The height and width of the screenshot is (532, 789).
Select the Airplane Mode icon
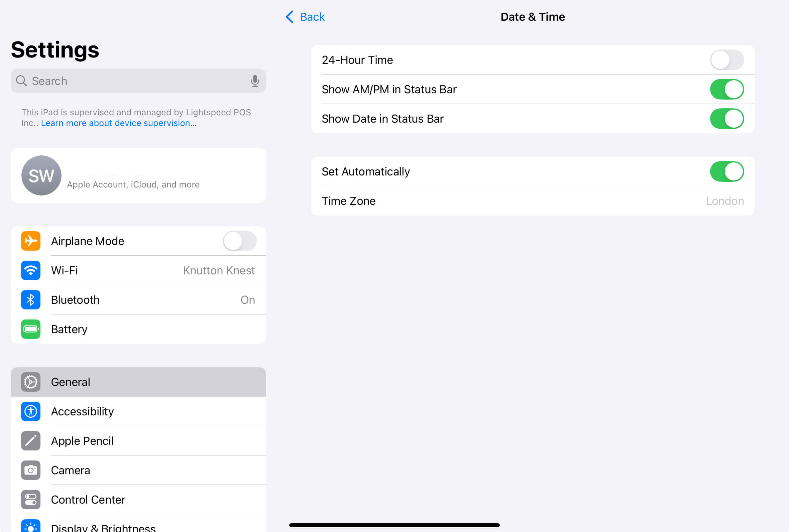pyautogui.click(x=30, y=241)
